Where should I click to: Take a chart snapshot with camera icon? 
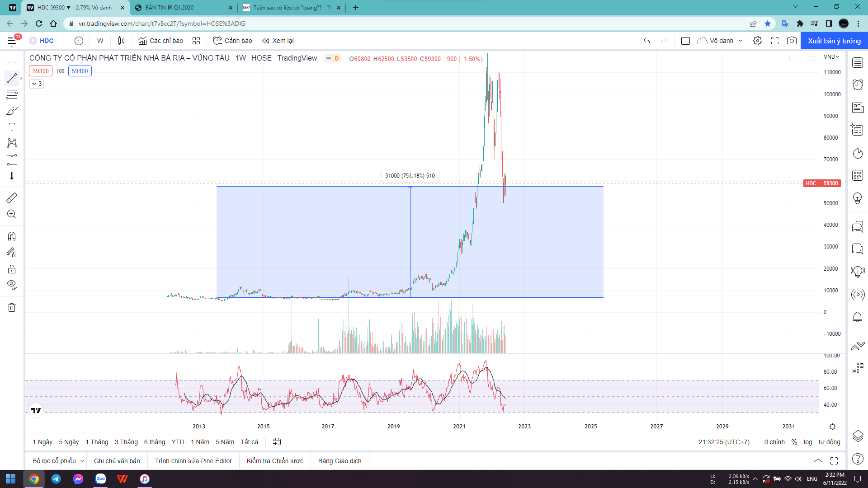(x=792, y=41)
